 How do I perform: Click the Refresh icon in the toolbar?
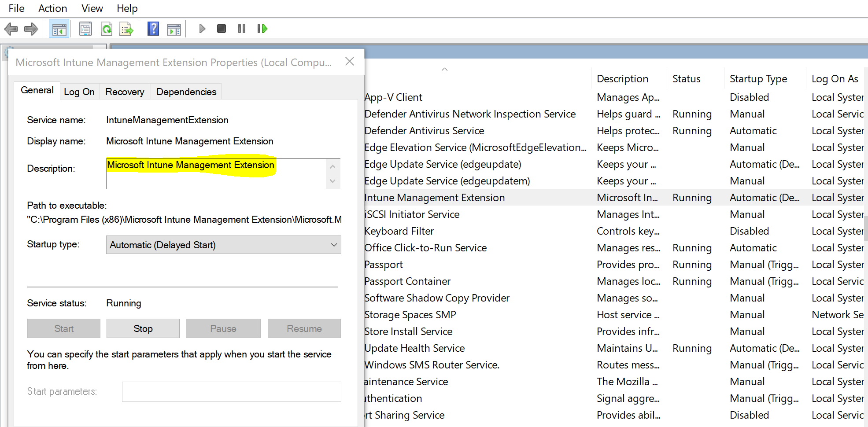(107, 28)
